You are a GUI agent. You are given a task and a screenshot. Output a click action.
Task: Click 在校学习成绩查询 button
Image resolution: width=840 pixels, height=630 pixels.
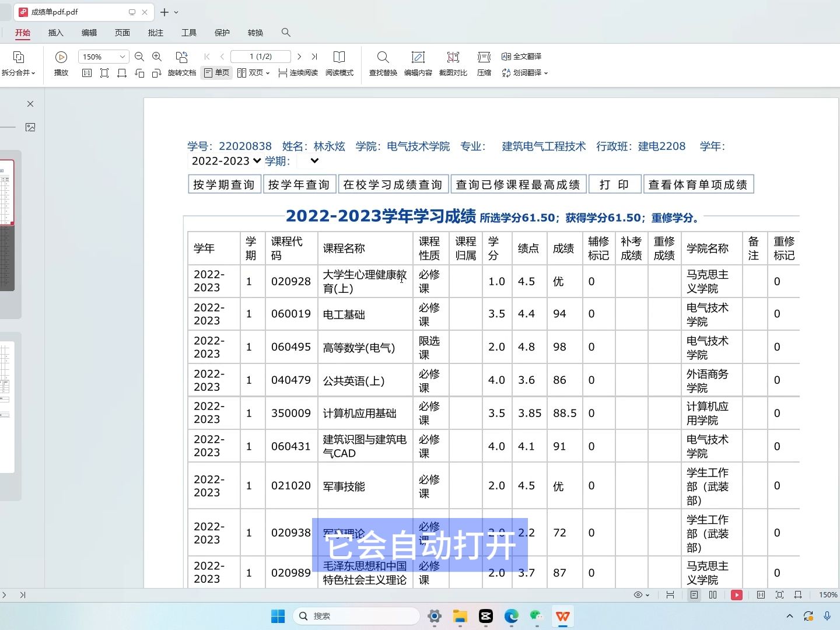coord(393,184)
